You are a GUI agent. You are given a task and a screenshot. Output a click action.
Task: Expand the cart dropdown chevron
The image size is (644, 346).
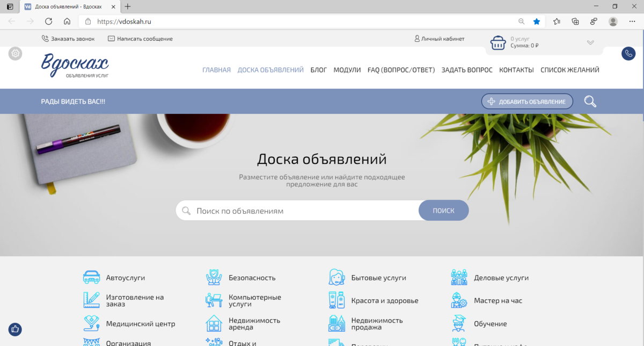[x=590, y=42]
